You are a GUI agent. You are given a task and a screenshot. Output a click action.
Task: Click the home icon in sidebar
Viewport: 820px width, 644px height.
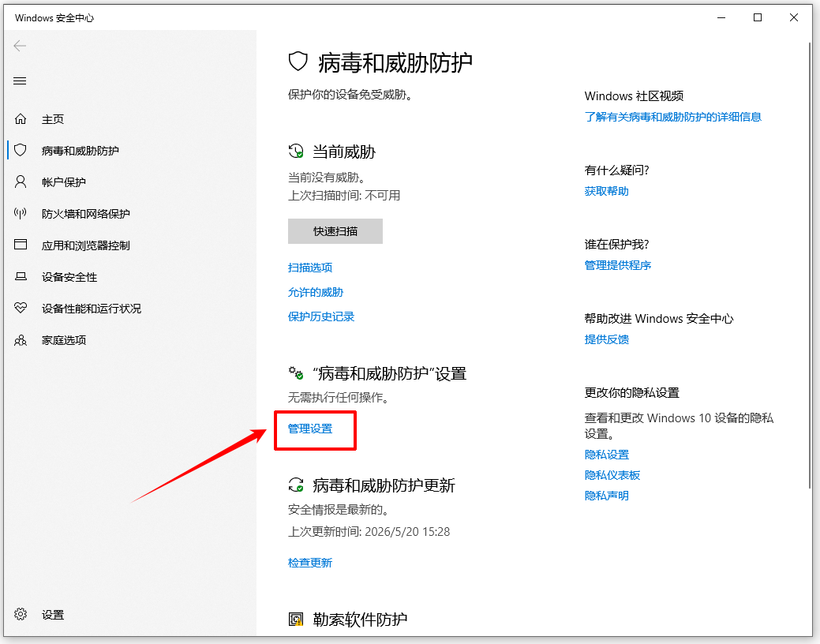tap(21, 119)
